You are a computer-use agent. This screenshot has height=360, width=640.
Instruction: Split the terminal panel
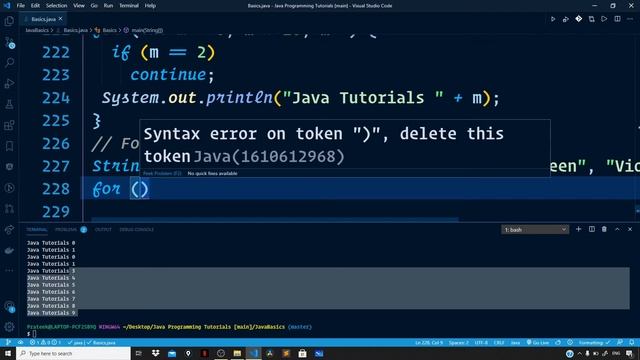click(591, 229)
